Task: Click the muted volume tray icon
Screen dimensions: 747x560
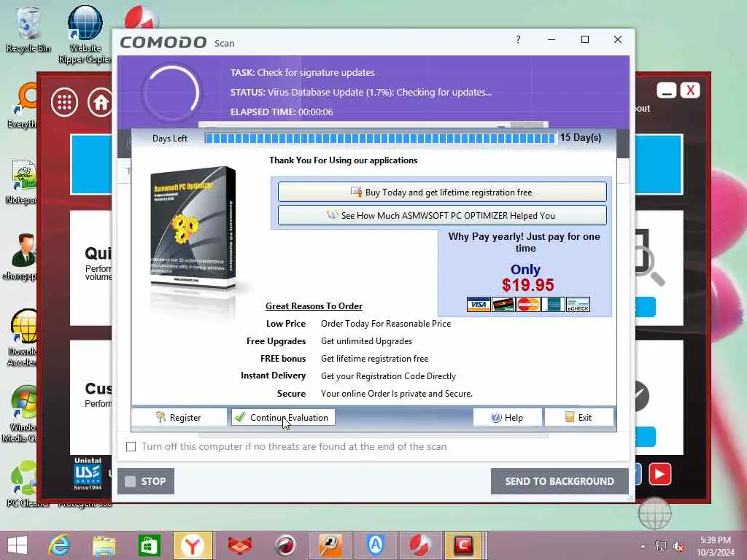Action: point(678,546)
